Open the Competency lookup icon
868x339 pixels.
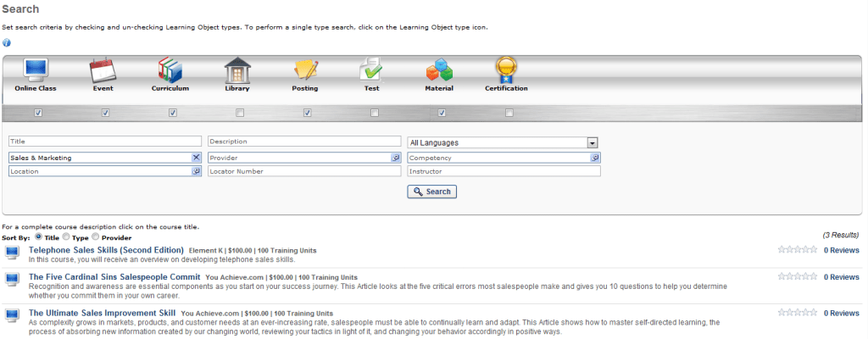click(594, 158)
